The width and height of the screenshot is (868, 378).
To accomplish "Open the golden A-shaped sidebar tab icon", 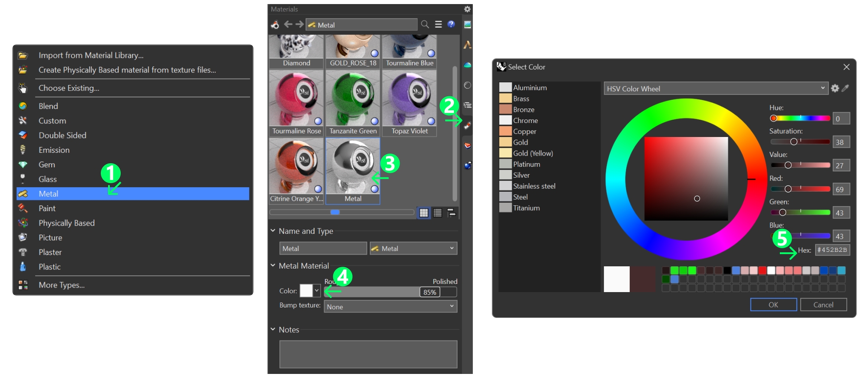I will click(x=467, y=45).
